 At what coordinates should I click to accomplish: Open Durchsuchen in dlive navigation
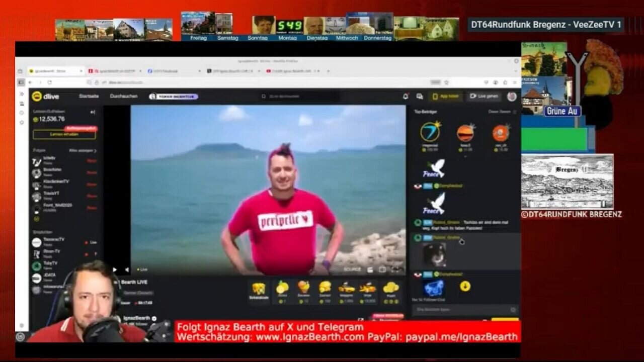tap(124, 96)
